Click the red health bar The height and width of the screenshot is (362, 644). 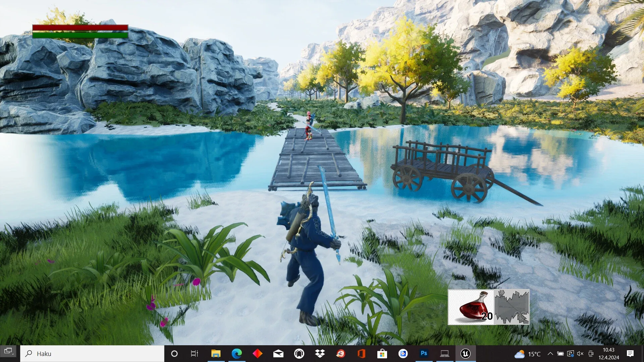pyautogui.click(x=80, y=28)
